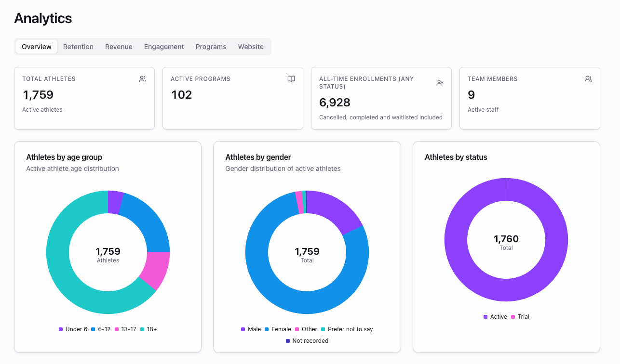Open the Retention tab
The height and width of the screenshot is (364, 620).
tap(78, 47)
